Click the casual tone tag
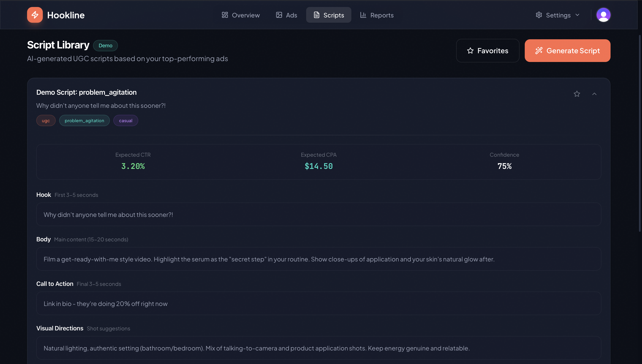This screenshot has width=642, height=364. (126, 121)
